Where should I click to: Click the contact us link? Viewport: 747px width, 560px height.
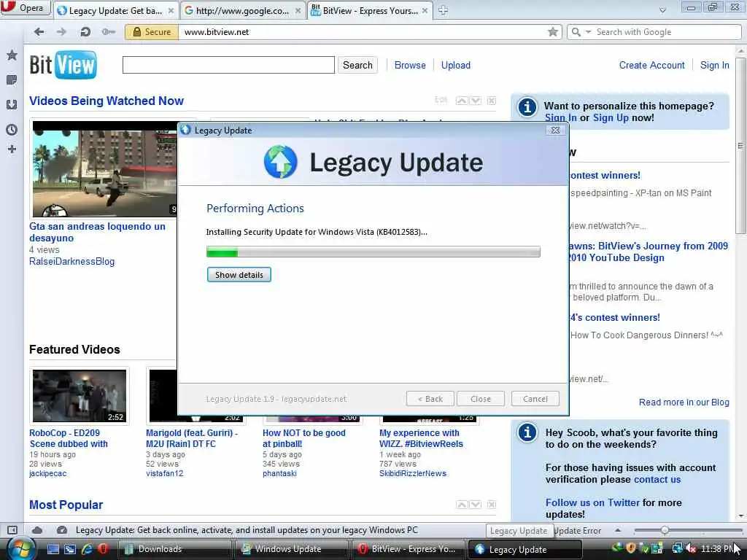tap(657, 480)
